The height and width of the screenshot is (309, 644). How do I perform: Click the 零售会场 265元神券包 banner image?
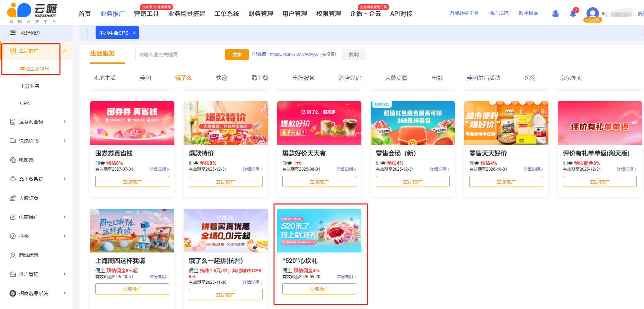413,123
